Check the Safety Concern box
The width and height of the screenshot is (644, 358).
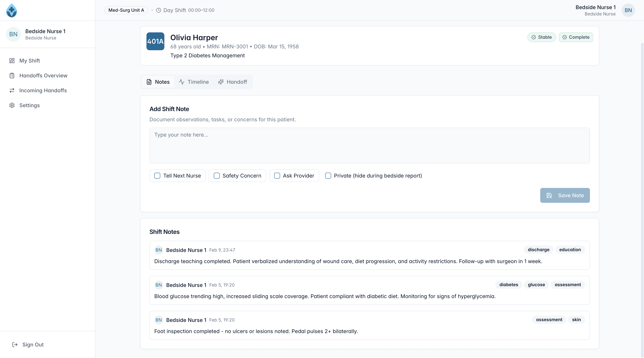pyautogui.click(x=217, y=176)
